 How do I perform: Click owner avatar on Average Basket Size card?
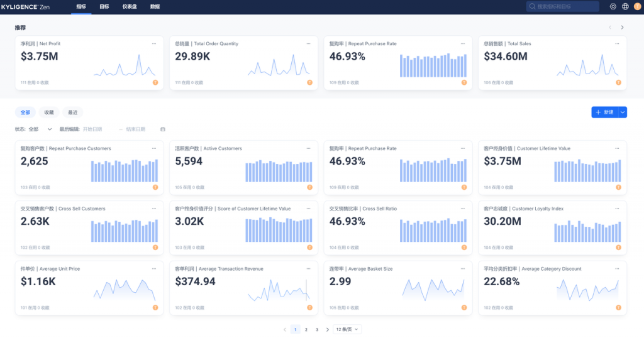tap(464, 308)
